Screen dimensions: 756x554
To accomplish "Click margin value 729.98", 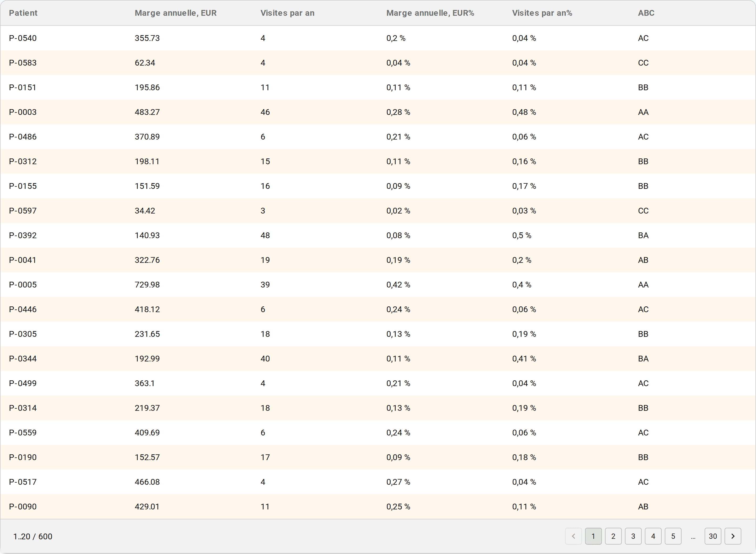I will point(147,285).
